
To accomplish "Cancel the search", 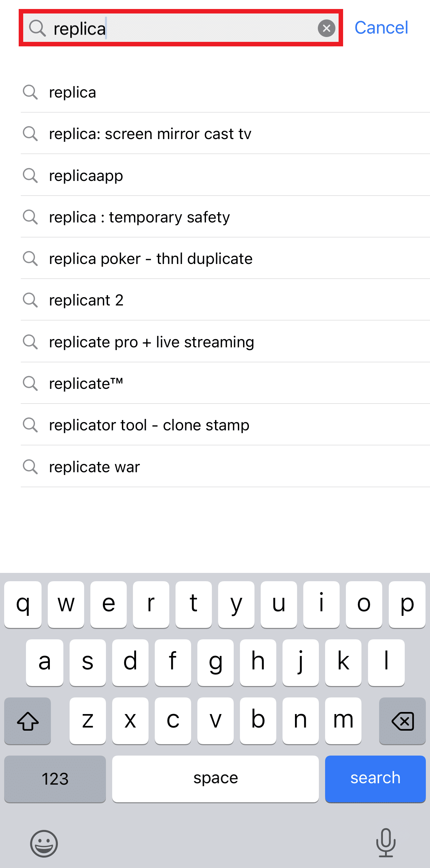I will (x=381, y=28).
